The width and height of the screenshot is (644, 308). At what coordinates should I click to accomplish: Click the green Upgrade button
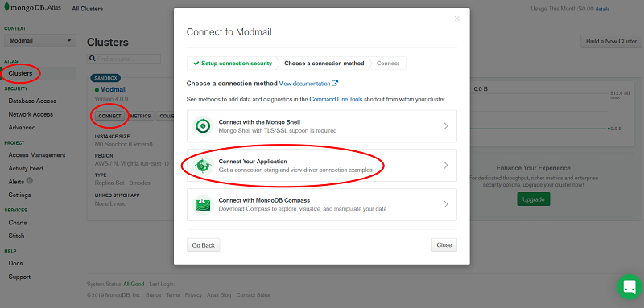(x=533, y=199)
